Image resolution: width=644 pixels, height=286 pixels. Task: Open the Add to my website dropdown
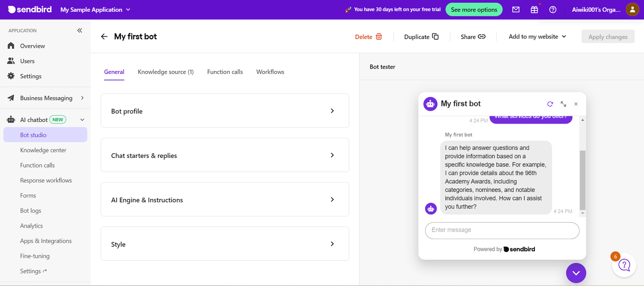537,37
